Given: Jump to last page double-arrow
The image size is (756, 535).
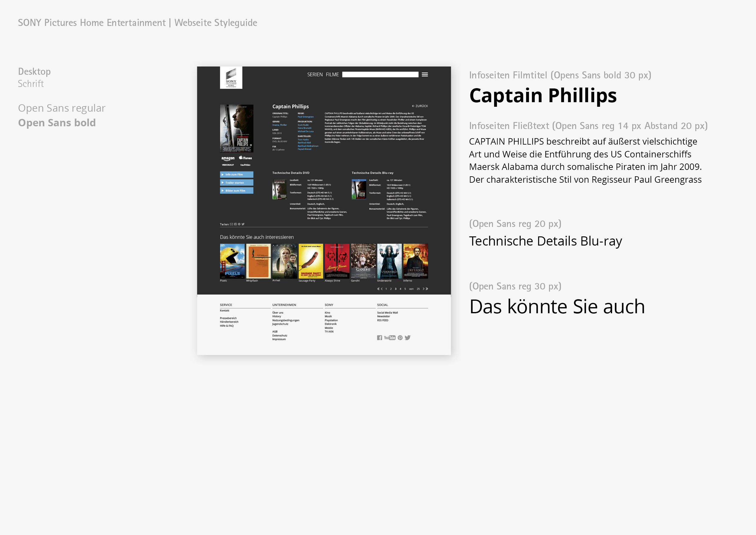Looking at the screenshot, I should 427,289.
